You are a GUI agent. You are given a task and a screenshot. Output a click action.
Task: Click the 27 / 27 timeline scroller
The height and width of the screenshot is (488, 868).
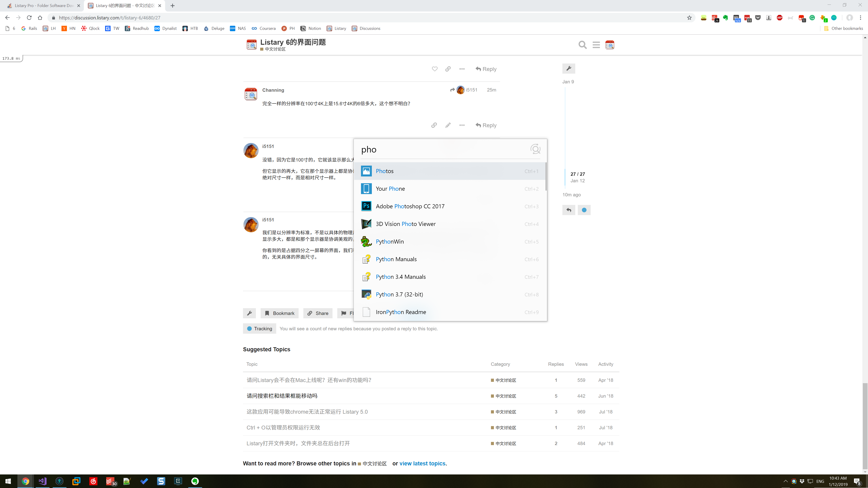[578, 174]
